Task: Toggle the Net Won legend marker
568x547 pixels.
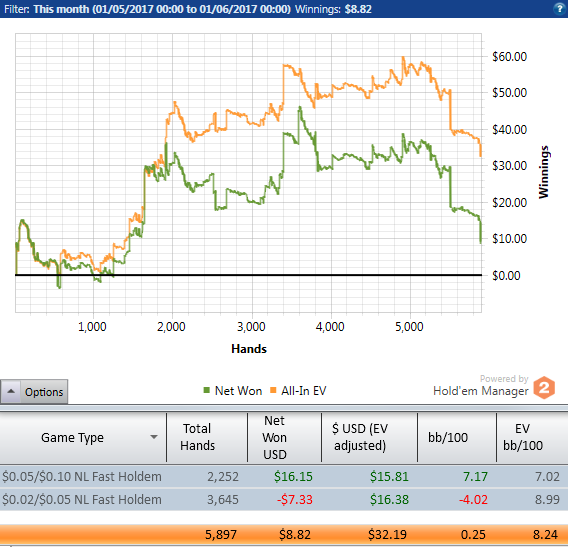Action: [206, 390]
